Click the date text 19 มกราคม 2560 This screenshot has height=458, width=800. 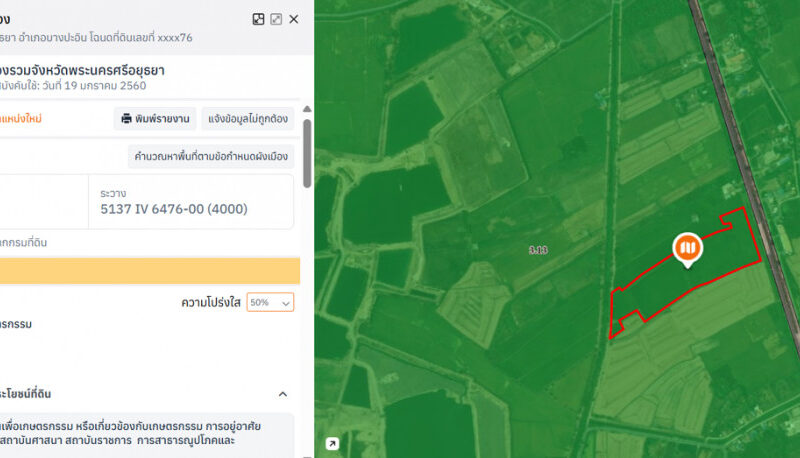[105, 86]
